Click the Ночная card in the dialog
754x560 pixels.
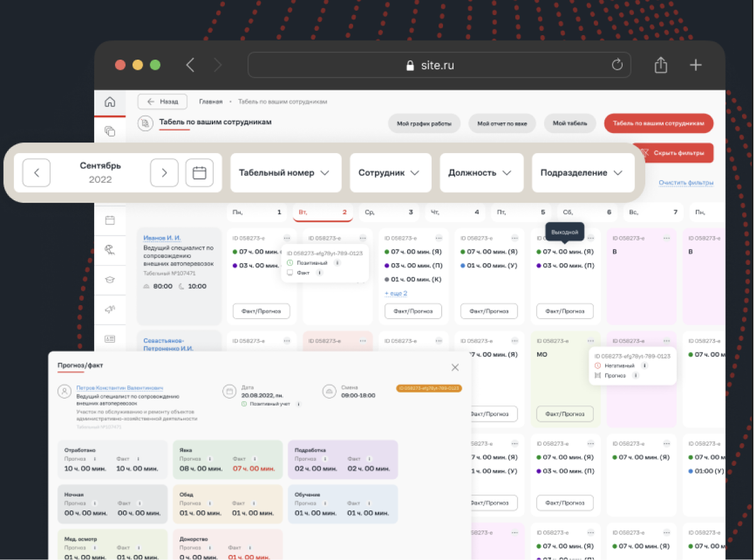pyautogui.click(x=112, y=503)
